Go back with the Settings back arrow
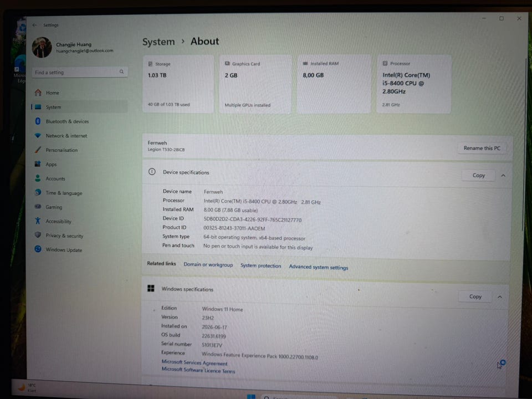The width and height of the screenshot is (532, 399). coord(34,25)
